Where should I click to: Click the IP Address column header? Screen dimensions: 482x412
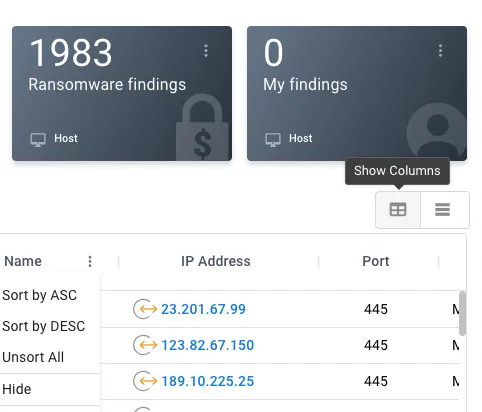tap(216, 261)
